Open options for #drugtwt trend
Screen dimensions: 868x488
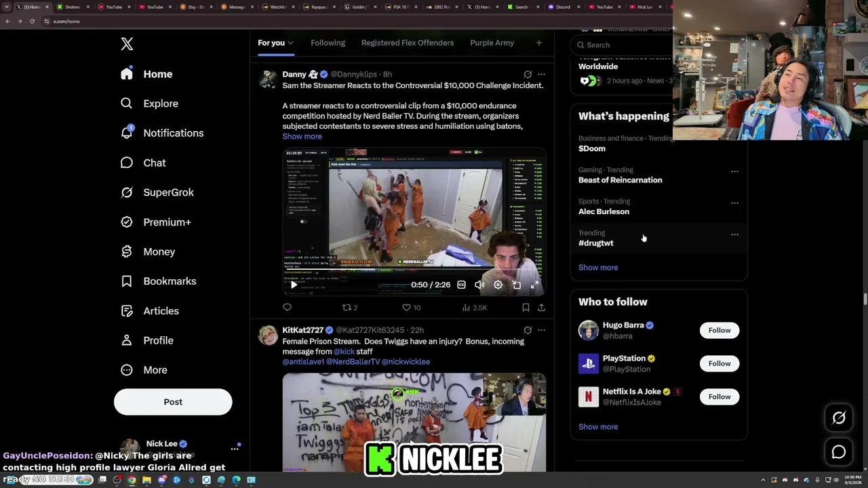coord(734,235)
